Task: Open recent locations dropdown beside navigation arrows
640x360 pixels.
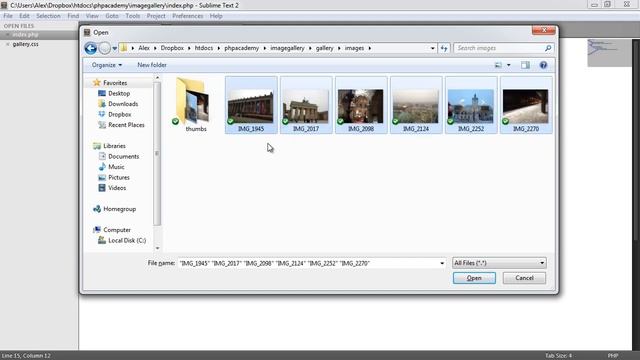Action: tap(115, 48)
